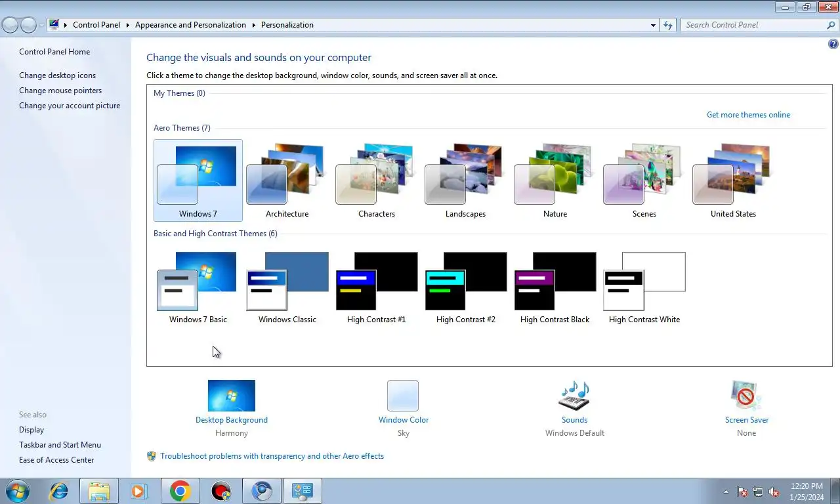Launch Google Chrome from taskbar
Screen dimensions: 840x504
[180, 491]
